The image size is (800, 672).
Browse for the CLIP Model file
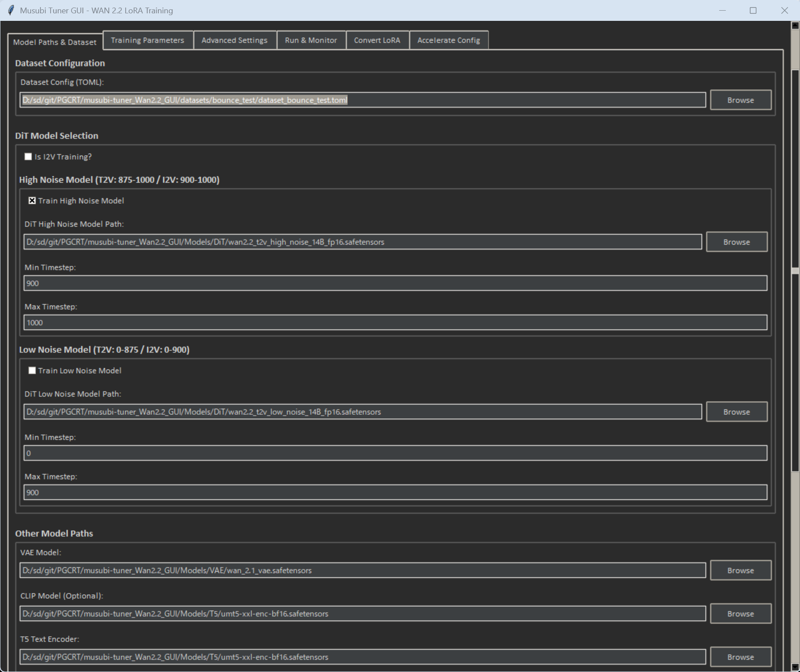[740, 614]
